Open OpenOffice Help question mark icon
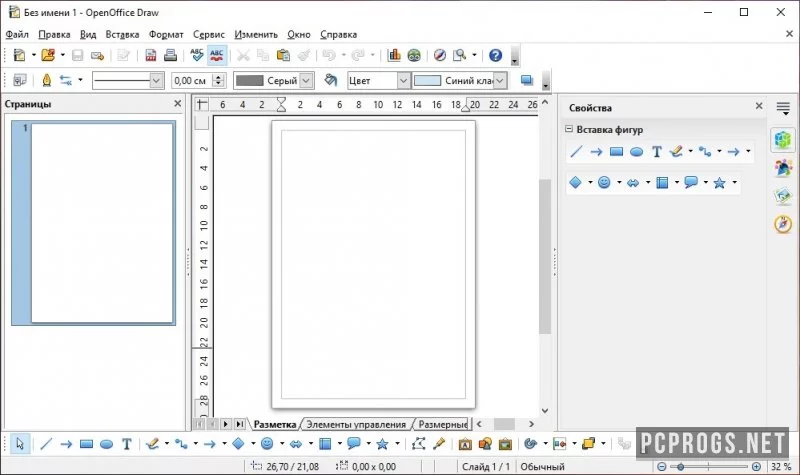800x475 pixels. coord(495,55)
